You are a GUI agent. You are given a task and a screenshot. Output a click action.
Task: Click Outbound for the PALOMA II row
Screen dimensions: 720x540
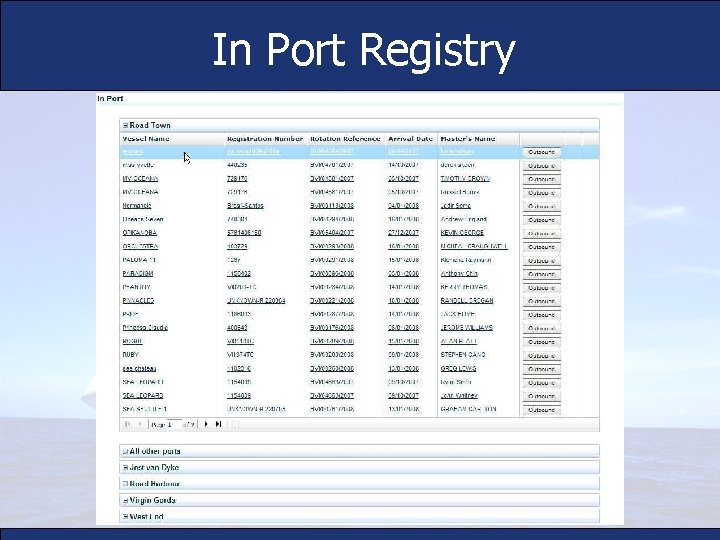[x=542, y=260]
